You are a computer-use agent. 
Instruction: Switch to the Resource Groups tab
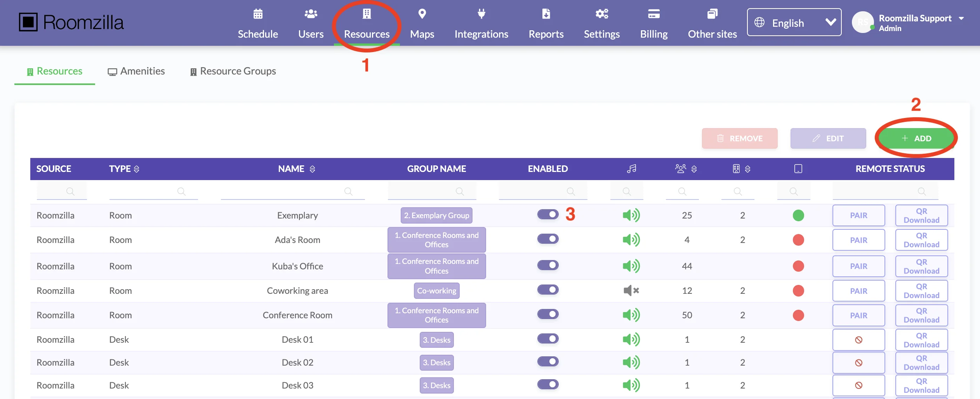(233, 71)
